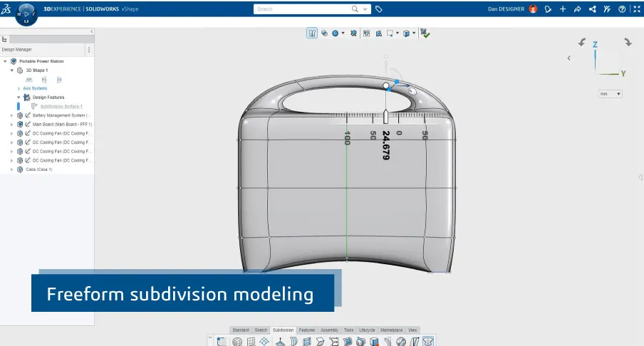This screenshot has height=346, width=644.
Task: Open the mm units dropdown
Action: click(611, 94)
